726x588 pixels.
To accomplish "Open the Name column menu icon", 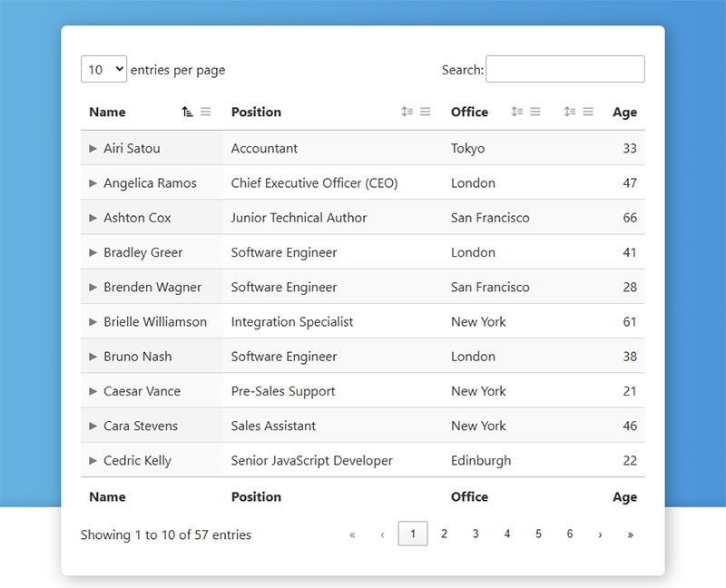I will [x=206, y=112].
